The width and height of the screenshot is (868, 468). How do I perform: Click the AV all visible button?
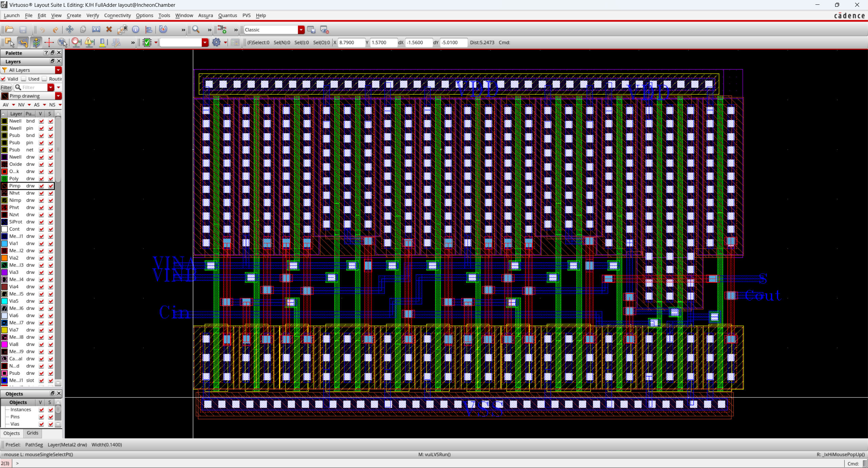coord(6,105)
